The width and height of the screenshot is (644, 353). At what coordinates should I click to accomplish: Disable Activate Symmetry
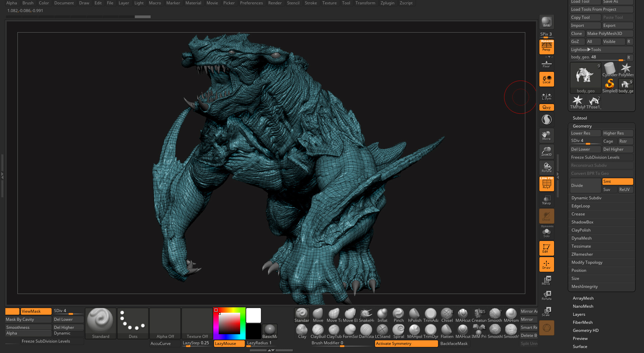click(x=406, y=343)
